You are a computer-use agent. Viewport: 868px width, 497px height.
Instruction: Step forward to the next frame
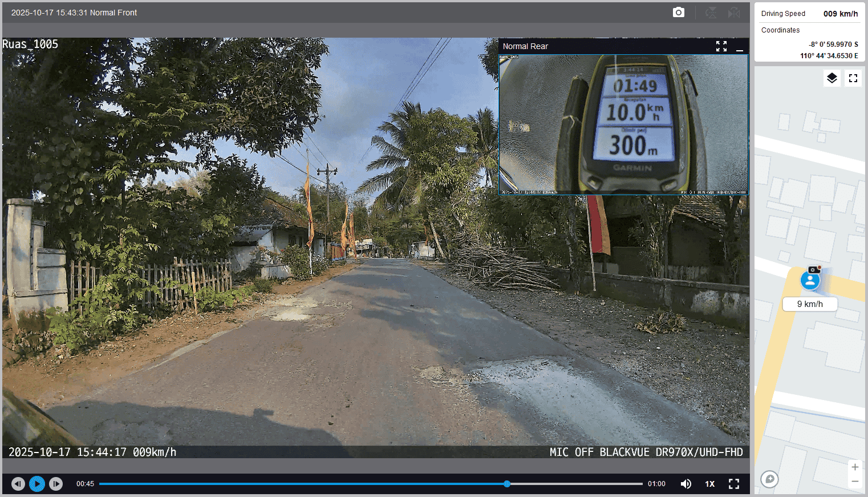56,484
